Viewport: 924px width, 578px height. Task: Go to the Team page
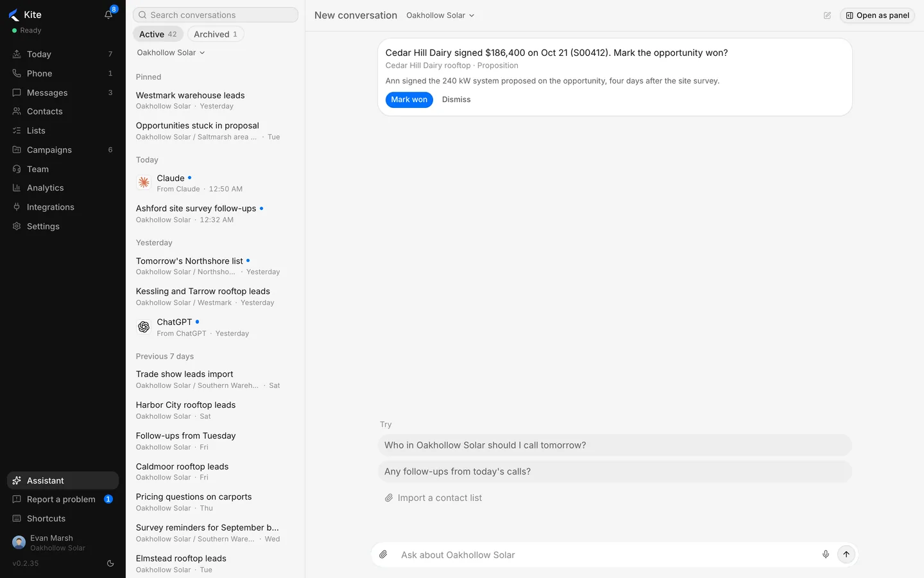tap(63, 170)
